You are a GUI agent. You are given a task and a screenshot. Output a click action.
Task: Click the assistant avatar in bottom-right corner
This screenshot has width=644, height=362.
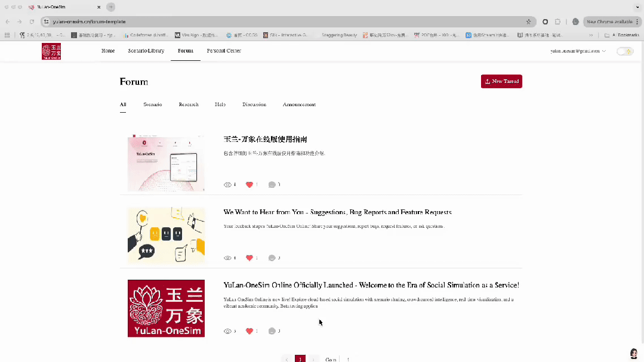(633, 354)
